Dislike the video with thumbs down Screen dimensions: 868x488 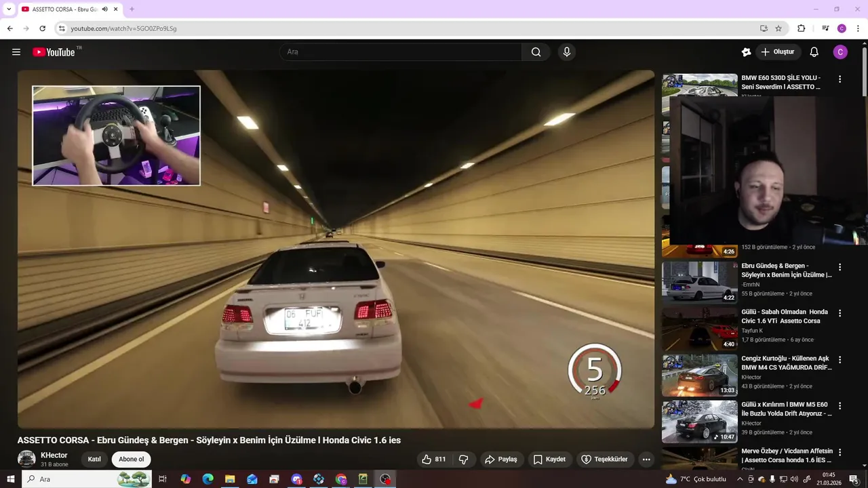coord(464,460)
